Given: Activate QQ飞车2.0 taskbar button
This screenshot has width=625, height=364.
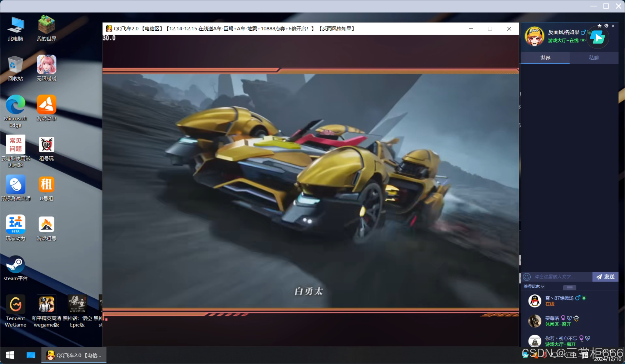Looking at the screenshot, I should click(74, 355).
